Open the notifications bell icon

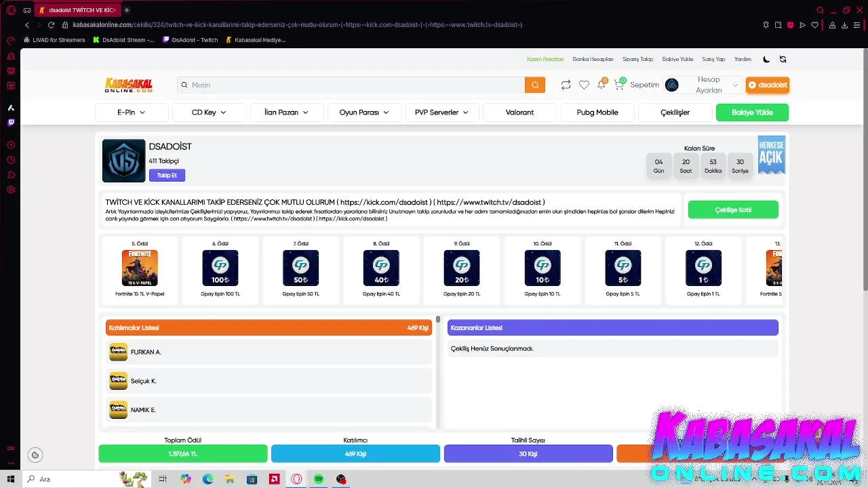coord(601,85)
